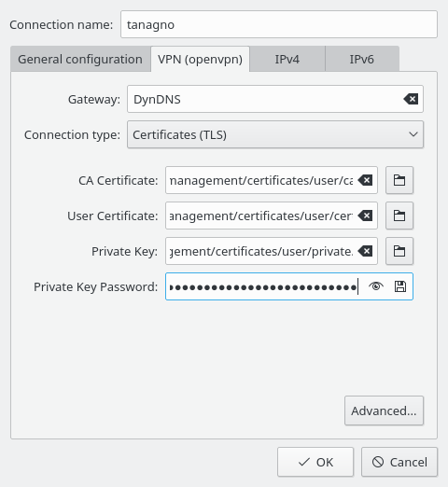Focus the Private Key Password field

click(x=264, y=286)
